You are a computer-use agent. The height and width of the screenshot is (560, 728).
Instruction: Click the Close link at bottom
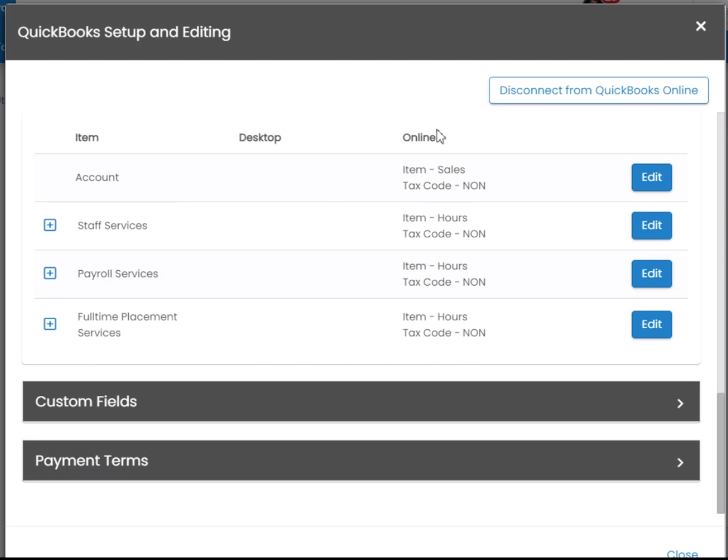point(682,554)
